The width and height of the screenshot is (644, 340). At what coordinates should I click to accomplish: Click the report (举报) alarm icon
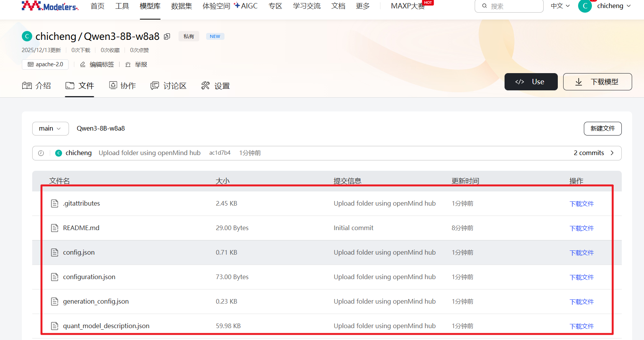(x=128, y=64)
